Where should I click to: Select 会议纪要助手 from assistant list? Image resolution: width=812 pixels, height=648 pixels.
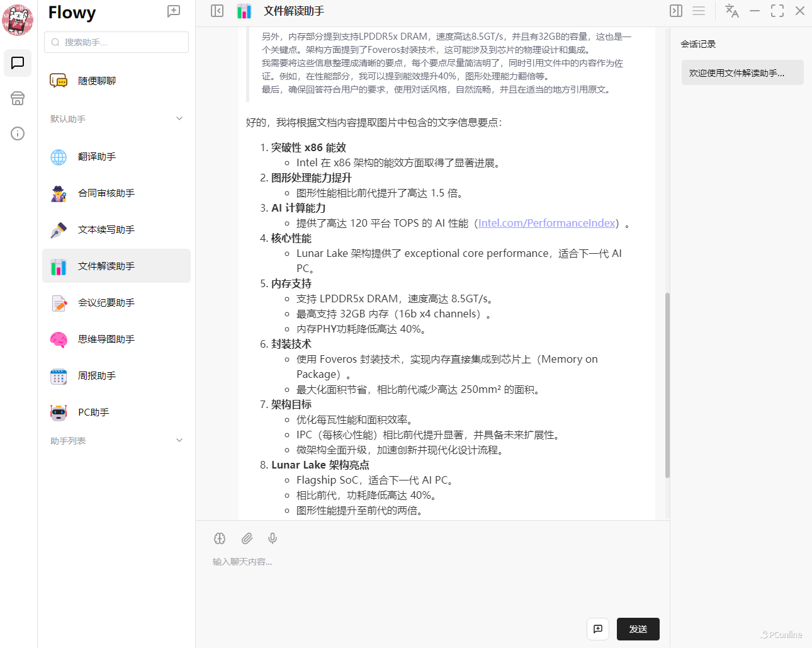pos(106,303)
